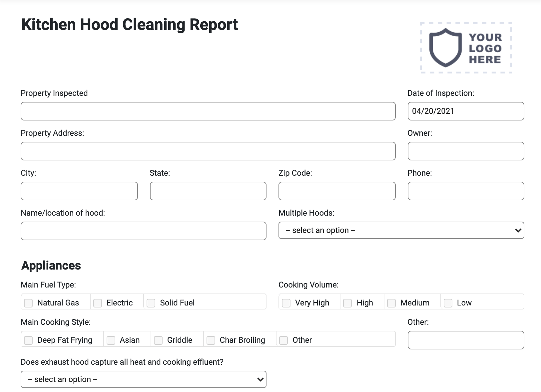Image resolution: width=541 pixels, height=392 pixels.
Task: Select Very High cooking volume
Action: pyautogui.click(x=286, y=303)
